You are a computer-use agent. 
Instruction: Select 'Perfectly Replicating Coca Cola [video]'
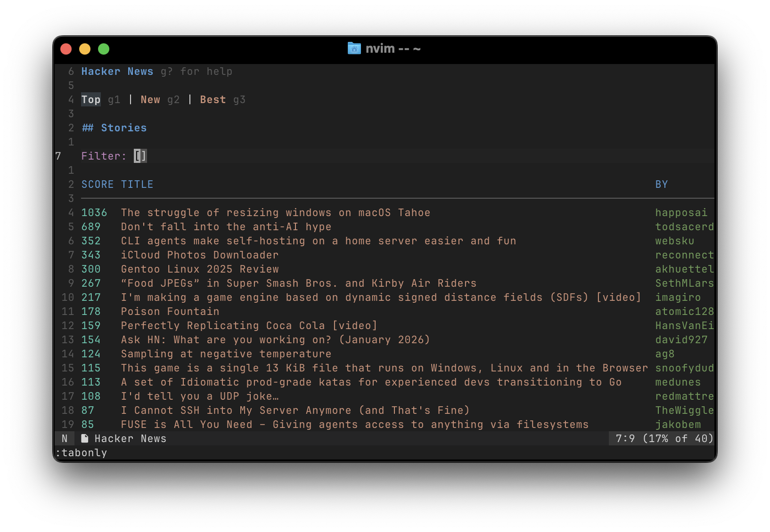249,325
